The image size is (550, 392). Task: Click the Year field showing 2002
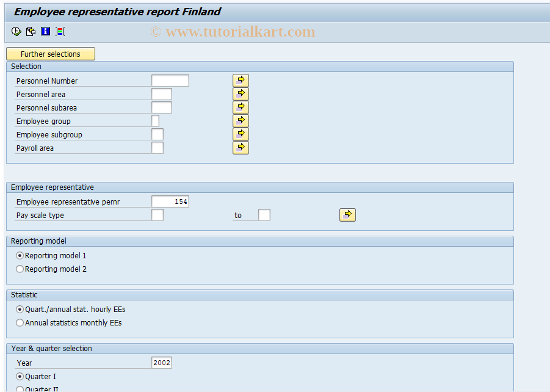pos(162,363)
